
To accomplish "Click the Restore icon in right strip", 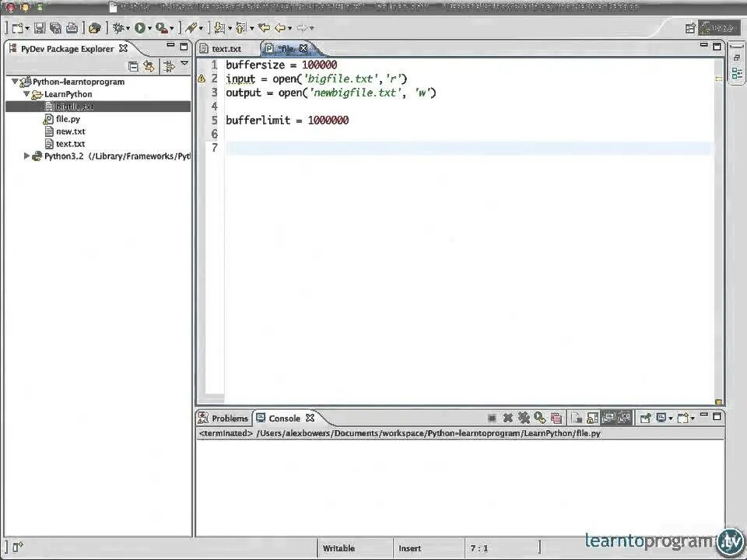I will point(737,57).
